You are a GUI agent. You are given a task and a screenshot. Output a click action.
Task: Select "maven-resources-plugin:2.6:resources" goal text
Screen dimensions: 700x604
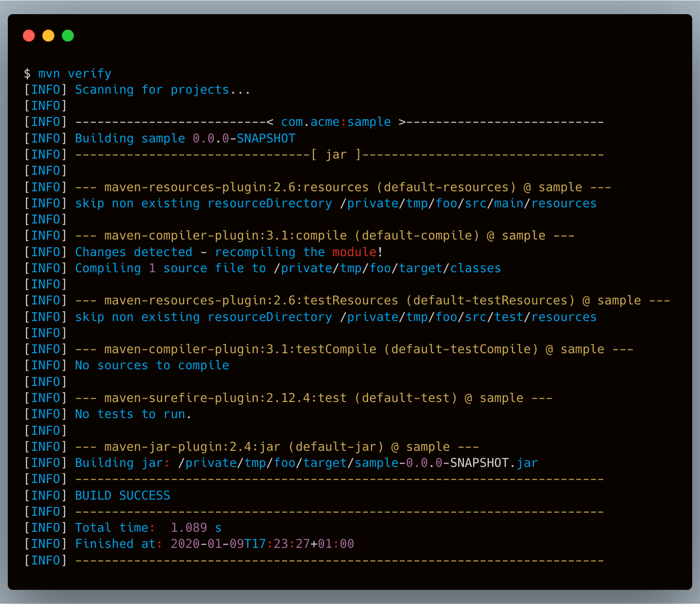[x=236, y=187]
